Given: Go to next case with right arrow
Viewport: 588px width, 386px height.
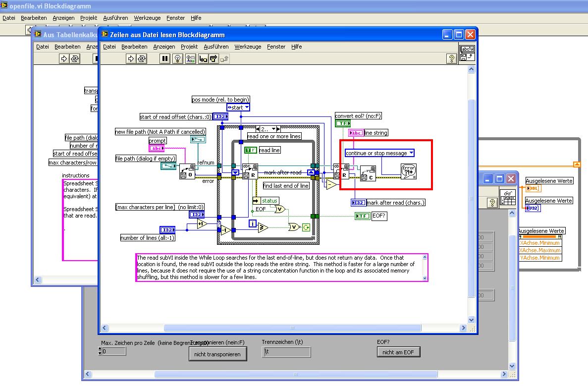Looking at the screenshot, I should click(x=278, y=129).
